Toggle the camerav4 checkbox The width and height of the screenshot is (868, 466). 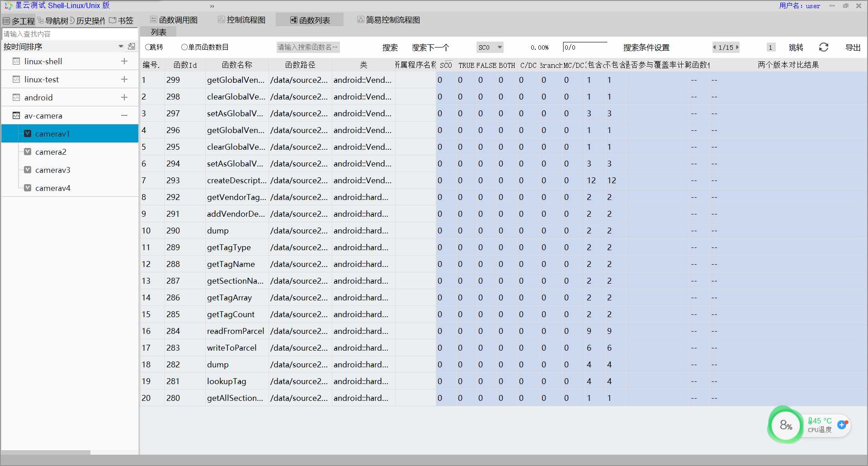point(28,188)
